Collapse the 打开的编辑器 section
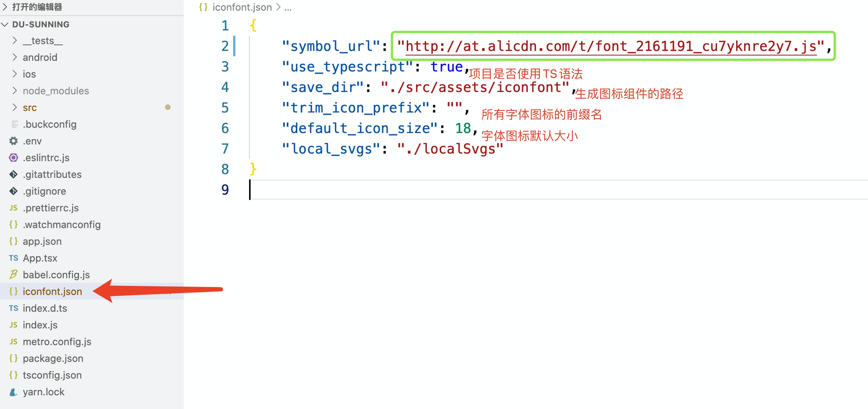Viewport: 868px width, 409px height. pyautogui.click(x=5, y=6)
